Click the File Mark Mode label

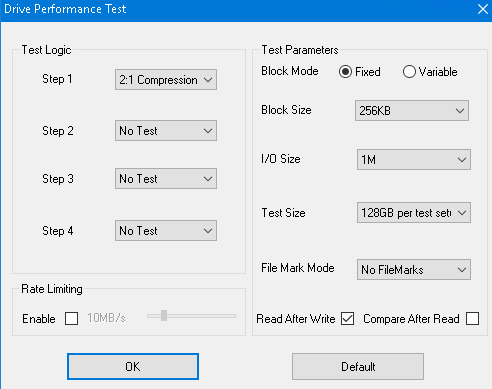coord(298,268)
